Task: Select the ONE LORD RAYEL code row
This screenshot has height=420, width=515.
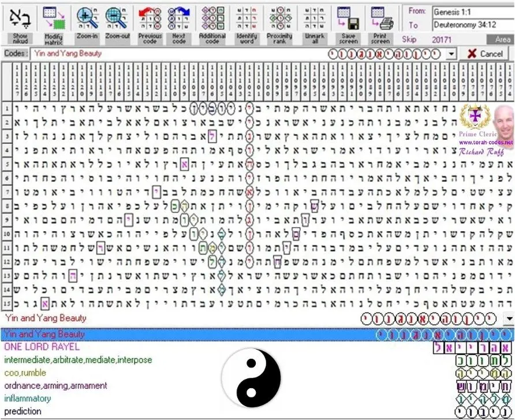Action: click(x=257, y=347)
